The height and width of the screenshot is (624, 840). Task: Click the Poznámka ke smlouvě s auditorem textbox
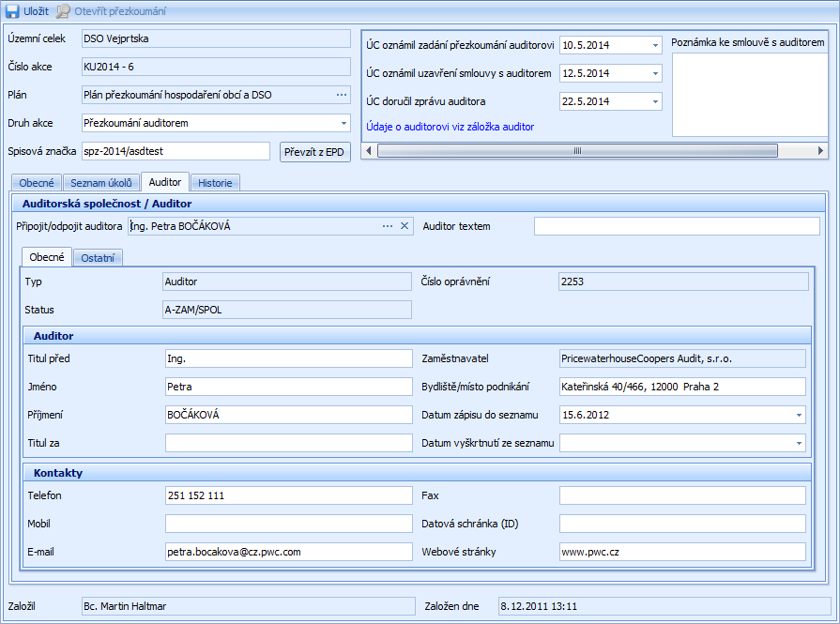point(750,95)
